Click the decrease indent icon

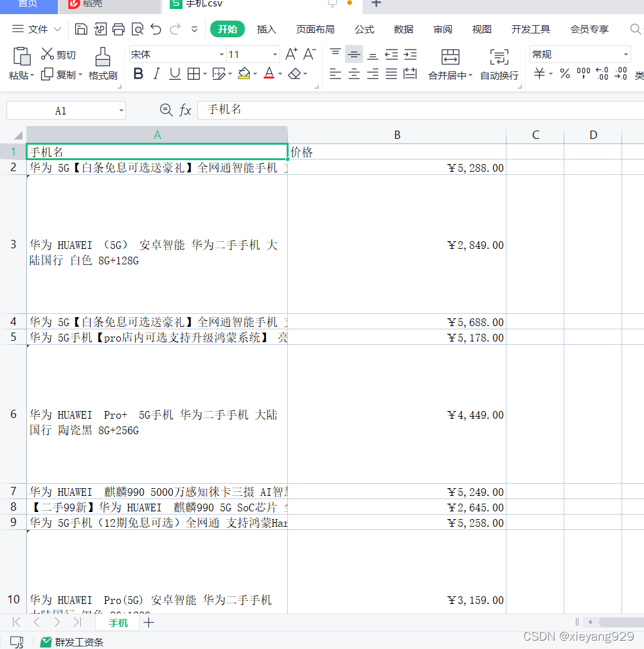coord(391,54)
